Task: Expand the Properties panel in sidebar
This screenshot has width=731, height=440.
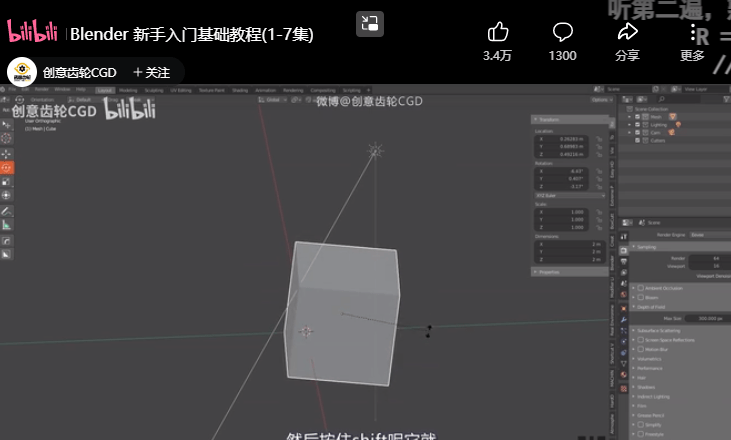Action: (570, 272)
